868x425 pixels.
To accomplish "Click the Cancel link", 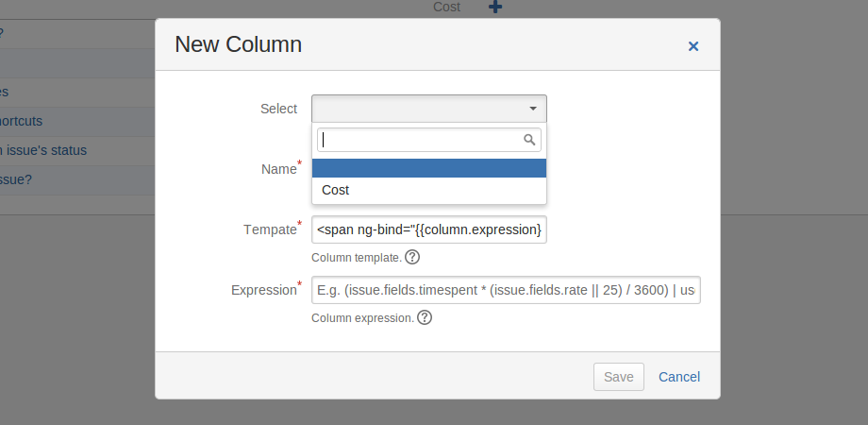I will pyautogui.click(x=679, y=377).
